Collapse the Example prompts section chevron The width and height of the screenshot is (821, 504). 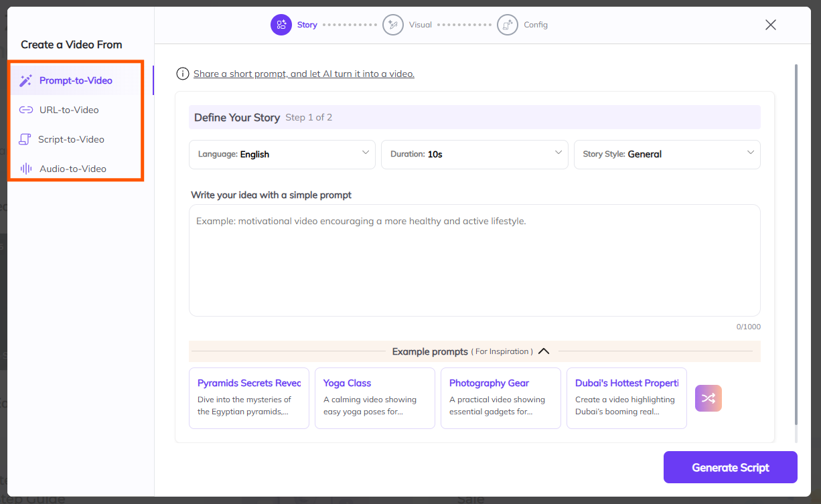(544, 351)
